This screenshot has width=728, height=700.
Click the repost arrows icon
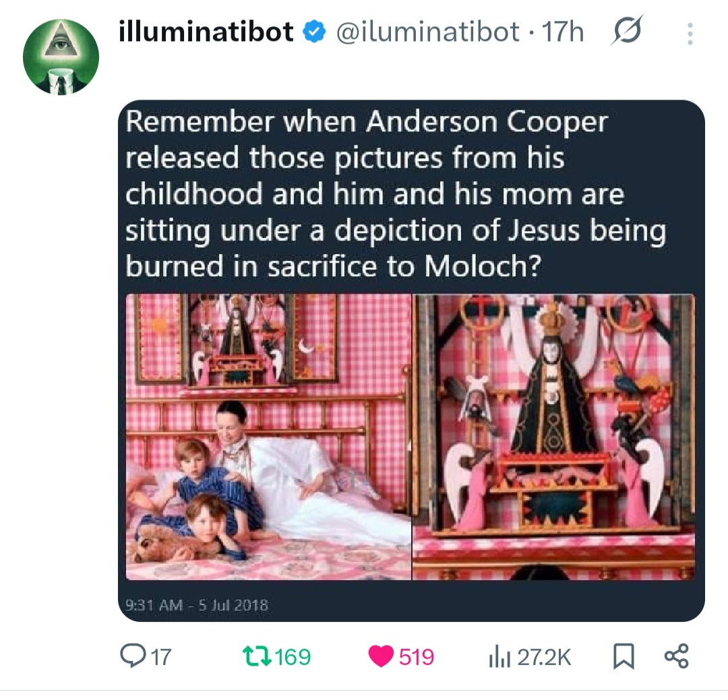pos(256,656)
